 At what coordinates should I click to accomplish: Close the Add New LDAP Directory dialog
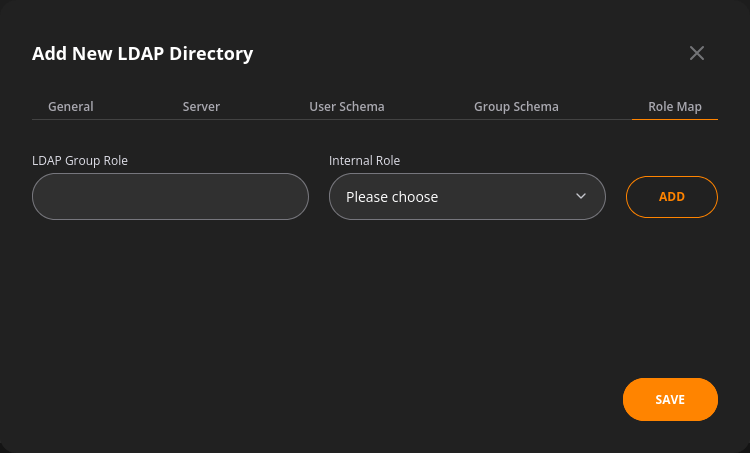(x=696, y=53)
